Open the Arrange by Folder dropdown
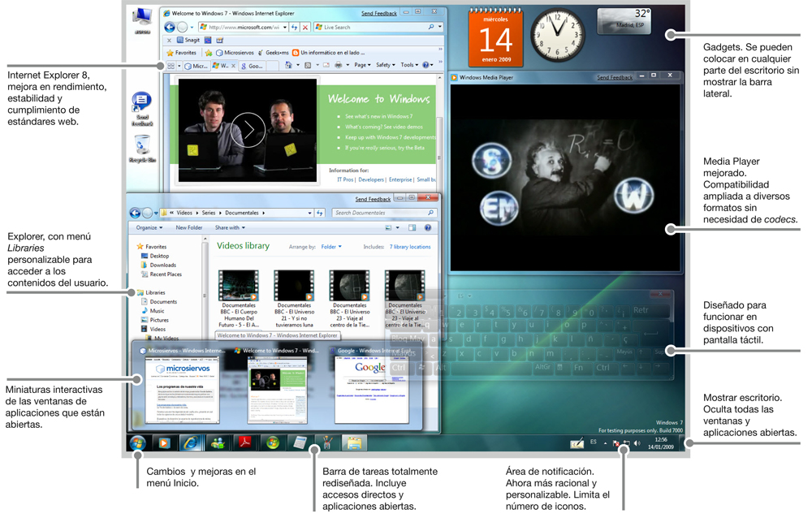Image resolution: width=812 pixels, height=518 pixels. [331, 247]
